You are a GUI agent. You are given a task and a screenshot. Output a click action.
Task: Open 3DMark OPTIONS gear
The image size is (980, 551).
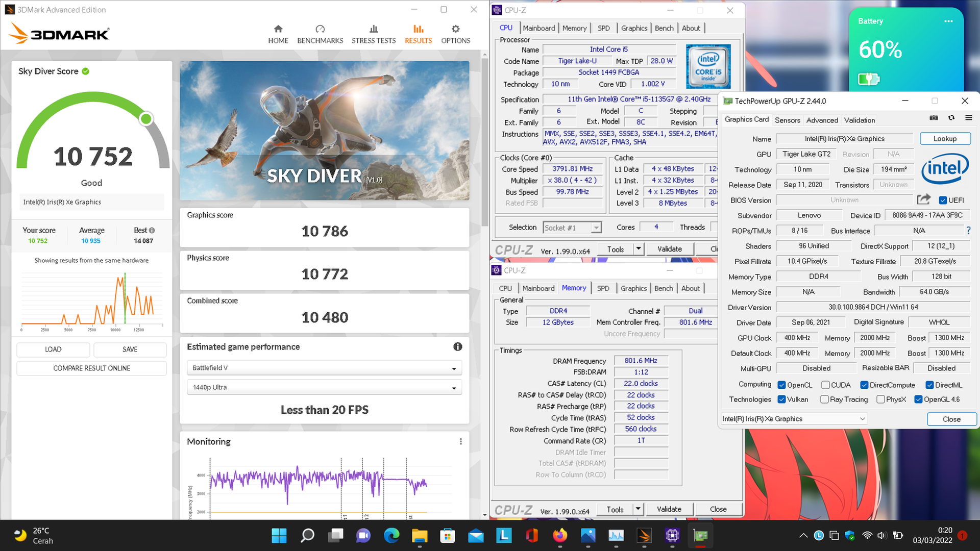point(455,34)
